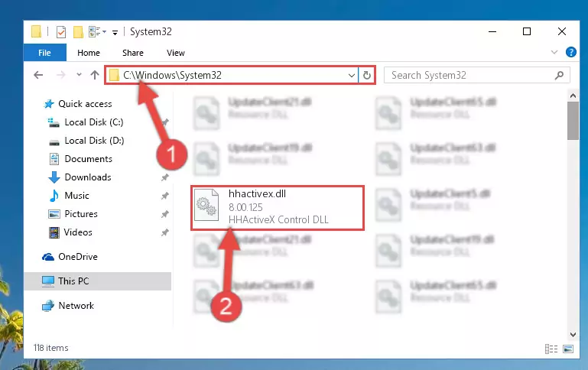Click the pin icon beside Videos
This screenshot has width=588, height=370.
coord(164,232)
